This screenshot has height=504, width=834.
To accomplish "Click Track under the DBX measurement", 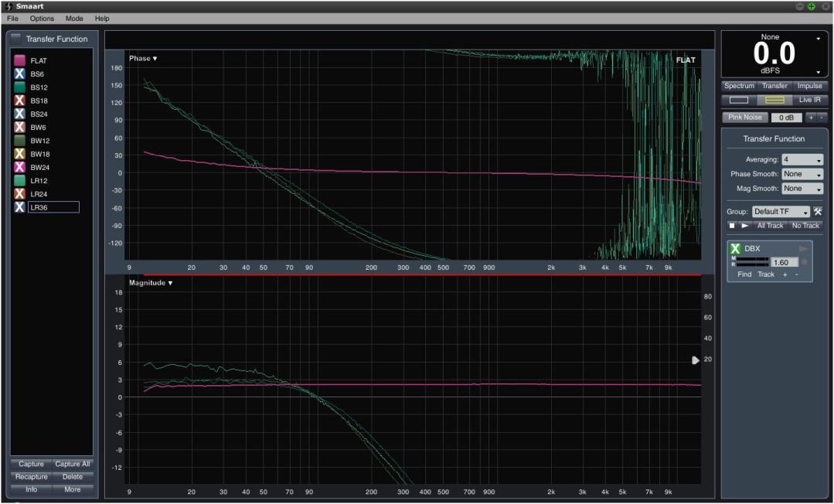I will [766, 274].
